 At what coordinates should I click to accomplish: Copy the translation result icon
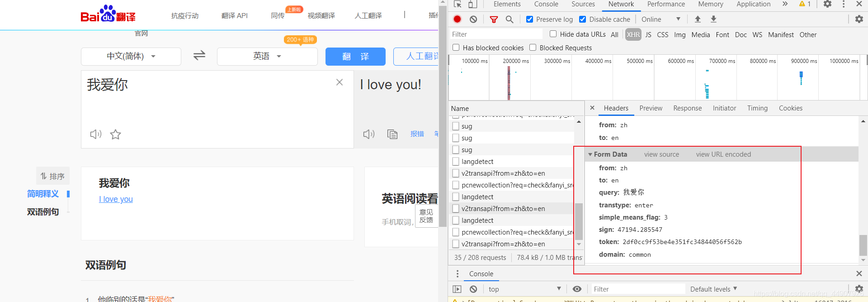pos(392,134)
